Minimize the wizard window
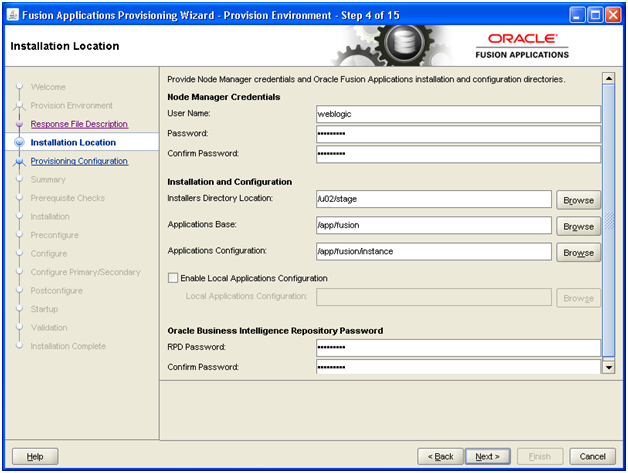 point(577,15)
